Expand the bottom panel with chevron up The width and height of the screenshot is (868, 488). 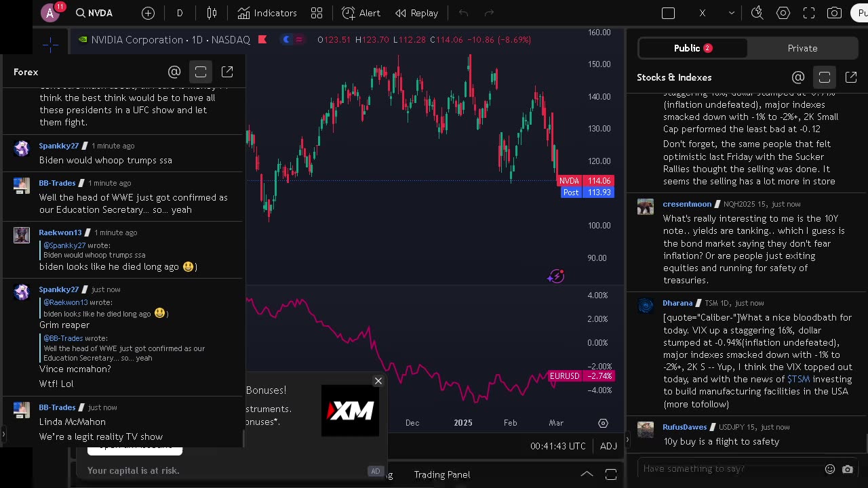pos(587,474)
